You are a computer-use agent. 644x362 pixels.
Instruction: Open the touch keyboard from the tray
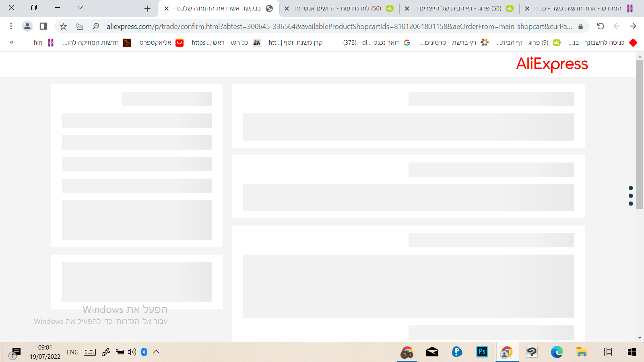90,352
